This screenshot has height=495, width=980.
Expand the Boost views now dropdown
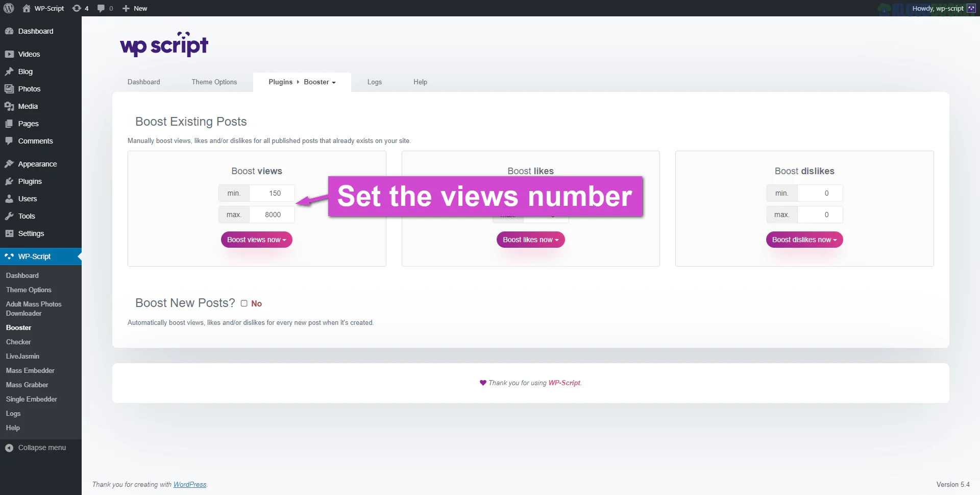[x=256, y=240]
